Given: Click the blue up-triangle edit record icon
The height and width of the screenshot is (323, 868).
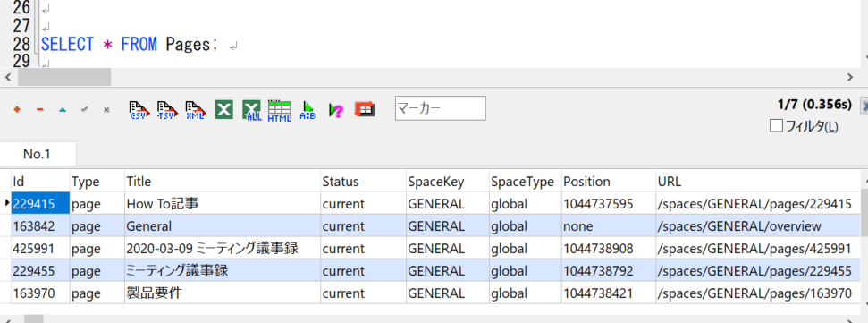Looking at the screenshot, I should (62, 110).
